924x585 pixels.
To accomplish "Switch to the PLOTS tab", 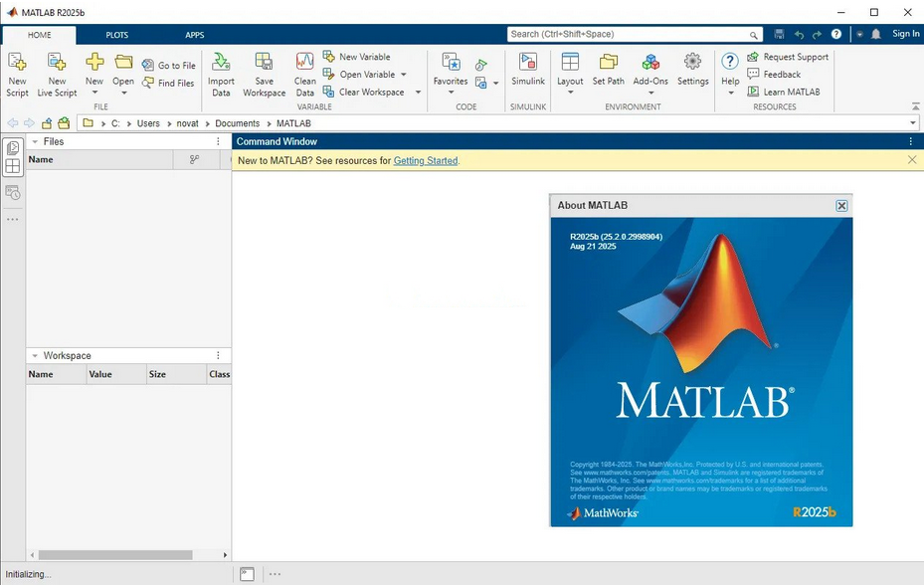I will (117, 35).
